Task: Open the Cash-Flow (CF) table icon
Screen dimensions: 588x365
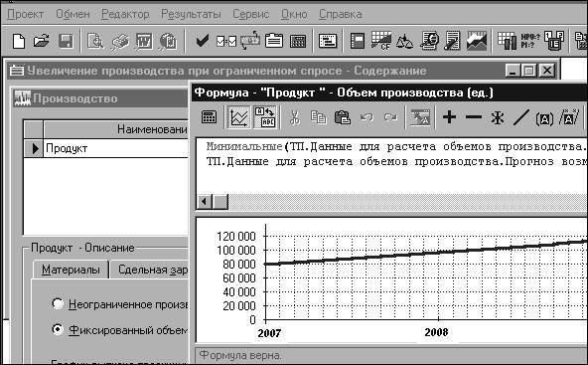Action: point(380,41)
